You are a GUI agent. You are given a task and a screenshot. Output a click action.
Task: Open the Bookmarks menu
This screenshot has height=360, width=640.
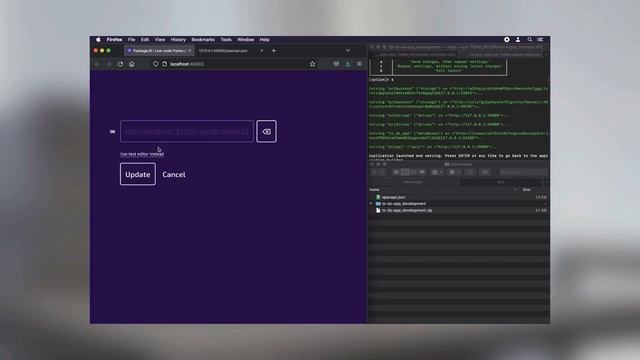(203, 40)
